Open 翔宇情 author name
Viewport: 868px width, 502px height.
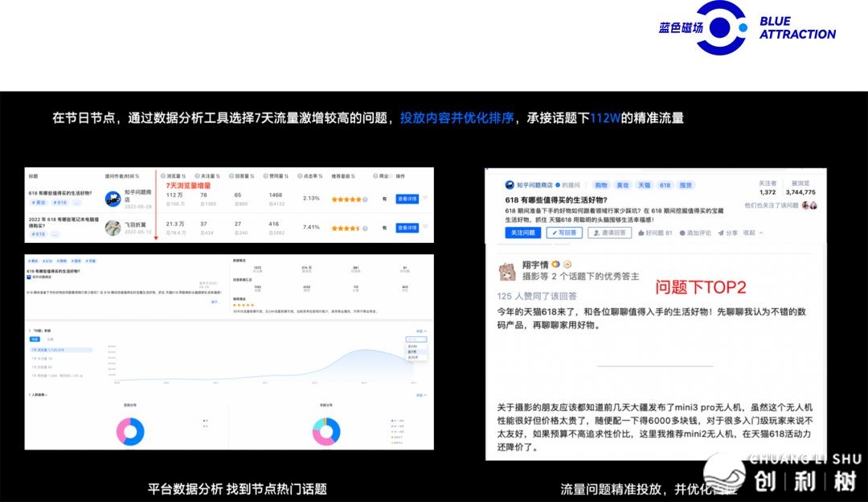535,265
